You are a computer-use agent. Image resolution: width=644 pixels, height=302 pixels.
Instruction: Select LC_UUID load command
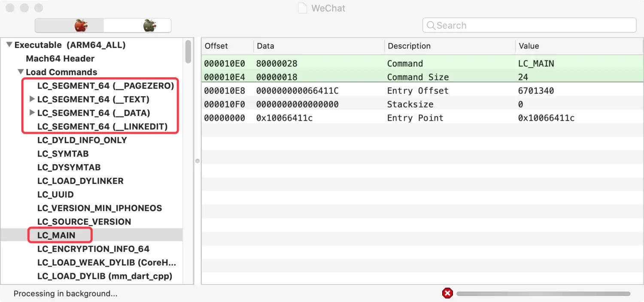[x=55, y=195]
